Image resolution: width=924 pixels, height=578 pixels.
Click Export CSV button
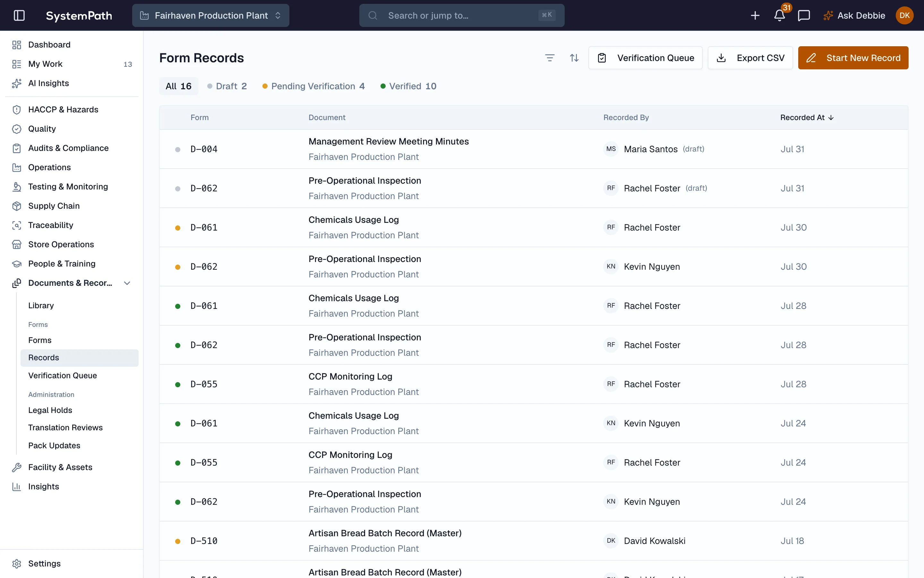[750, 58]
